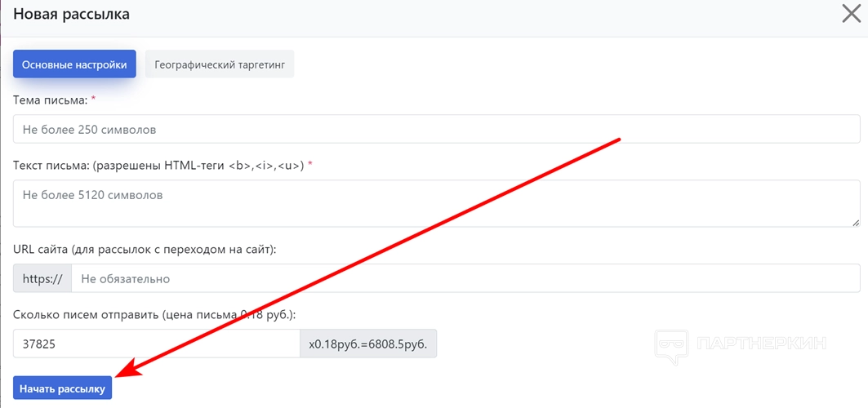Click the x0.18руб.=6808.5руб. price box
868x408 pixels.
368,344
